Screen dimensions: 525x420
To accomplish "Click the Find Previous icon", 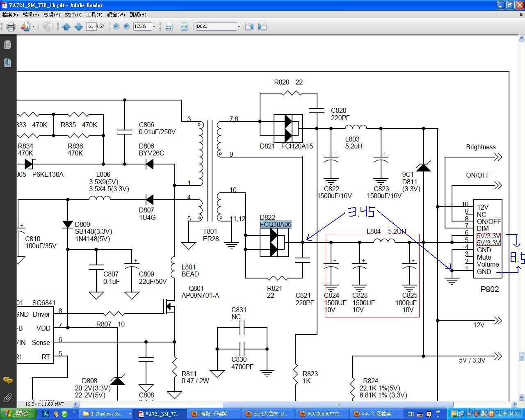I will click(x=249, y=27).
